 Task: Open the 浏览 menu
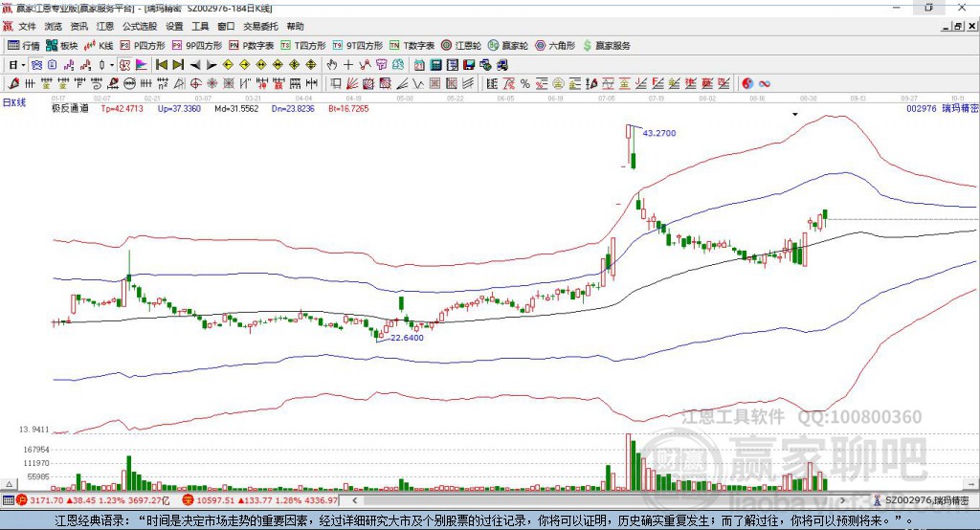[54, 26]
